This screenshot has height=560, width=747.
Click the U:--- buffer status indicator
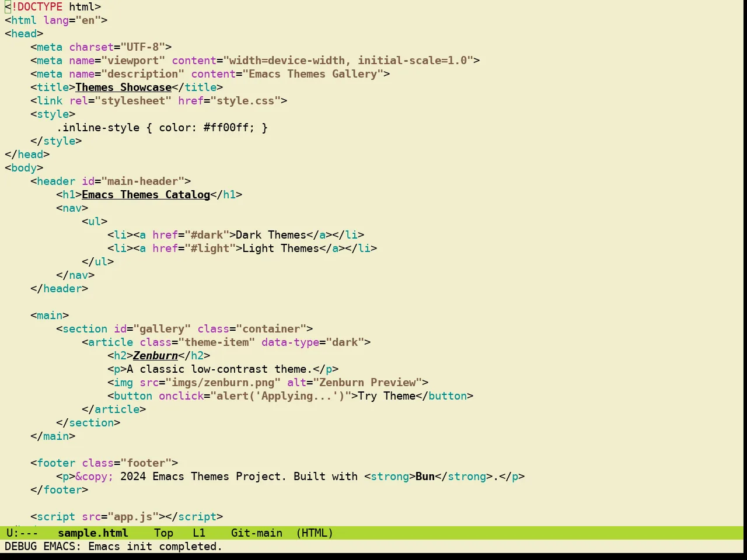pos(22,533)
